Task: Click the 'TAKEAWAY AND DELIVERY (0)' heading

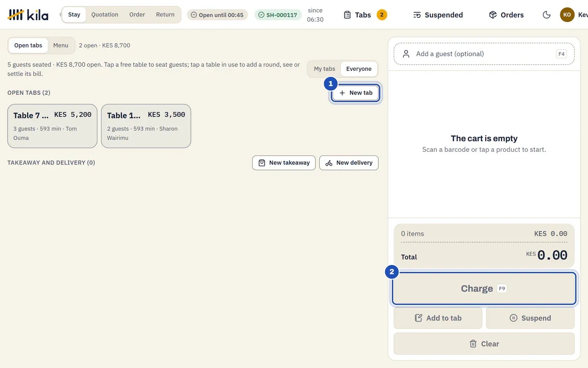Action: coord(51,163)
